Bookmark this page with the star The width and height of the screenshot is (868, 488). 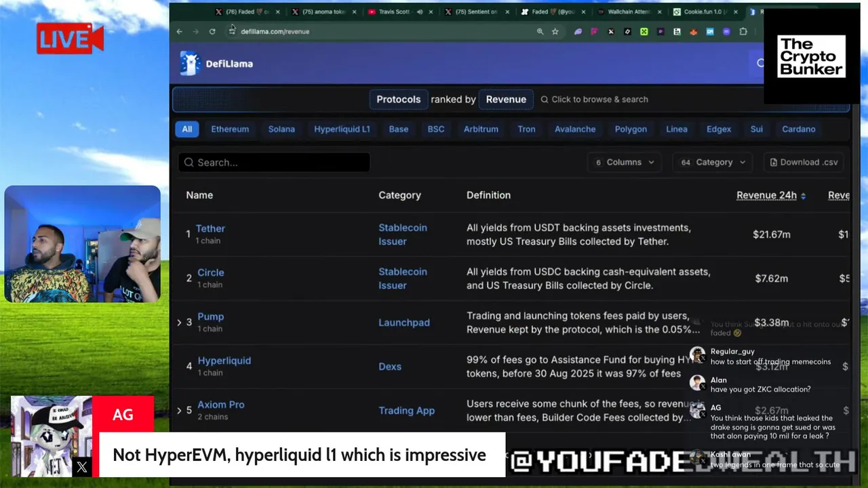(555, 31)
